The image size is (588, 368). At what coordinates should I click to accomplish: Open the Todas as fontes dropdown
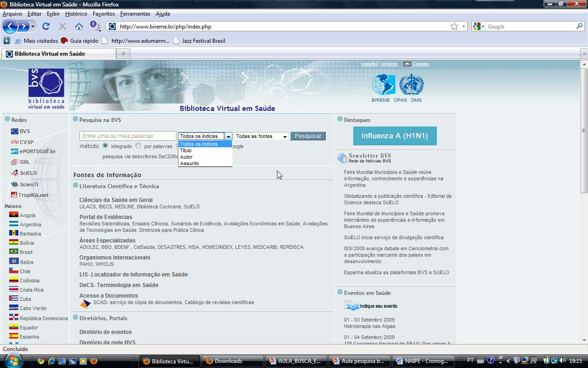[x=261, y=136]
